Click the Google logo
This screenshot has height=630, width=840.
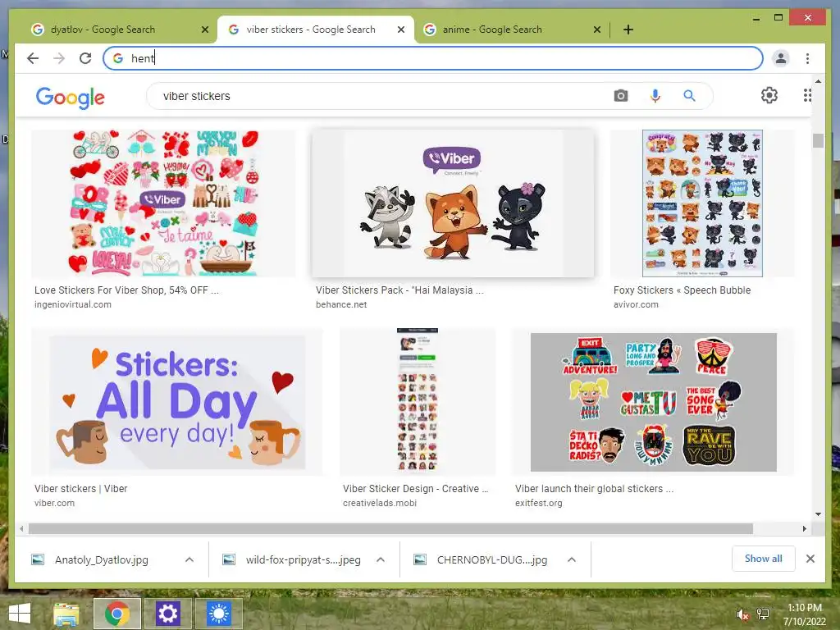tap(71, 98)
